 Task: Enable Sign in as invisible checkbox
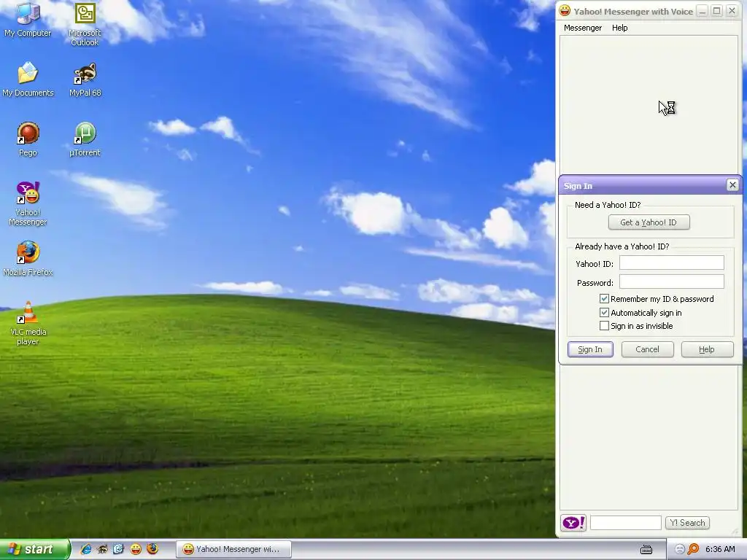pos(604,326)
